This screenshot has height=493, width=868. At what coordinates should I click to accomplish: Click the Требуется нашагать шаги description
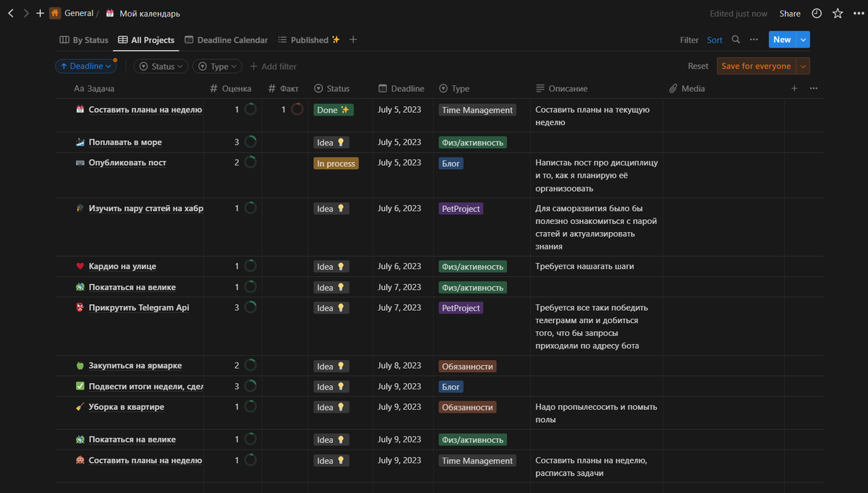(584, 267)
